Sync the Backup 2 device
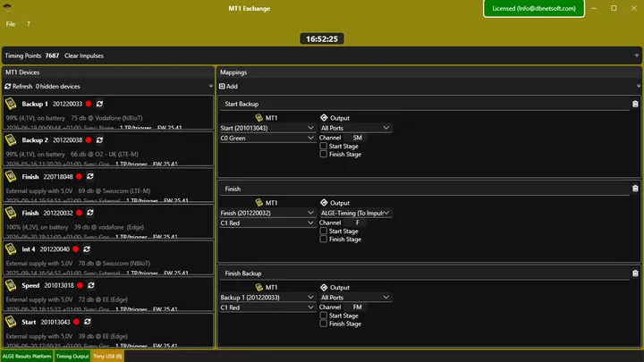 (99, 140)
